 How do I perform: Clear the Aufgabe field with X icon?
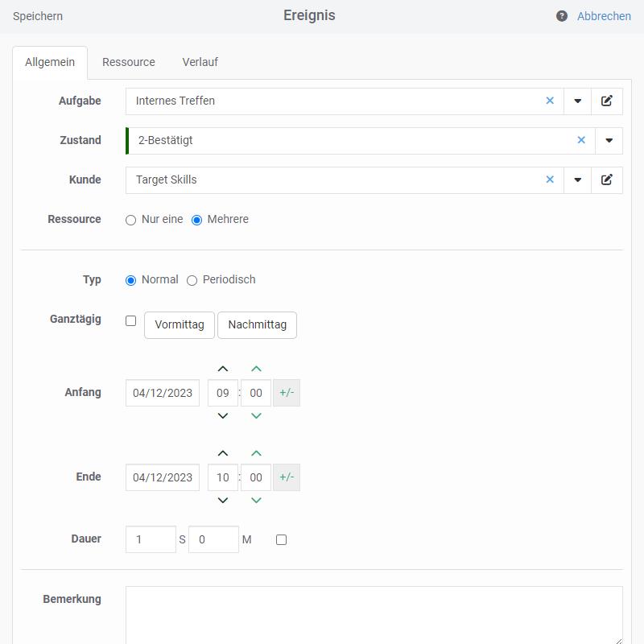[550, 101]
